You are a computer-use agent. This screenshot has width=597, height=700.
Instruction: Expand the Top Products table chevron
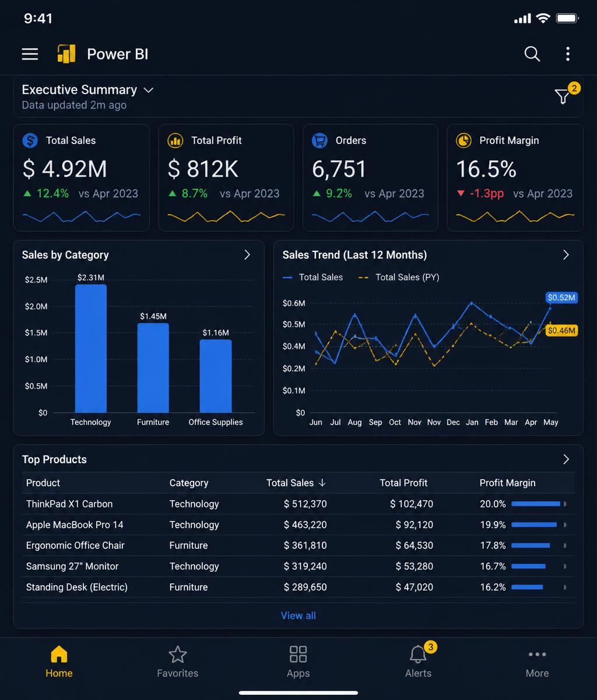point(566,459)
